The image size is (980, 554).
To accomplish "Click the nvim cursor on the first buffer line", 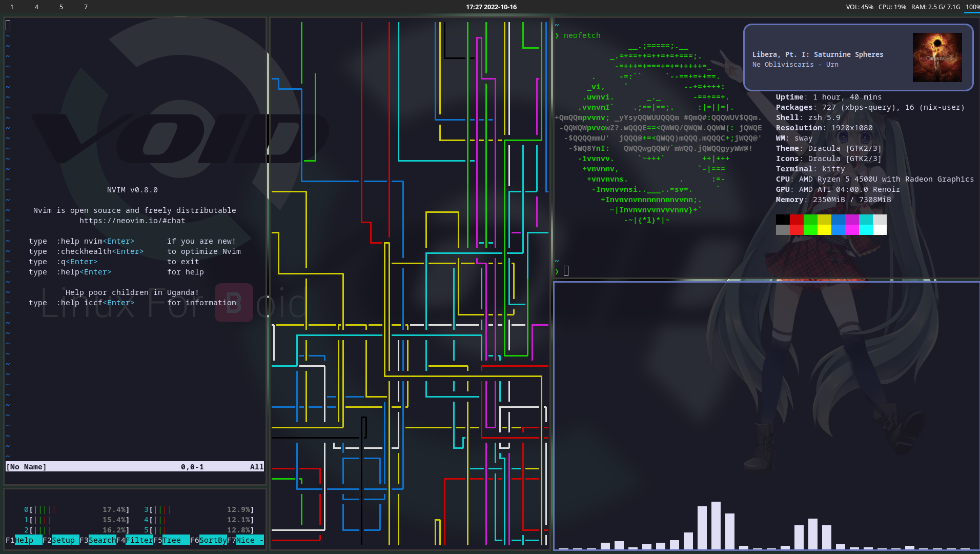I will (x=8, y=25).
